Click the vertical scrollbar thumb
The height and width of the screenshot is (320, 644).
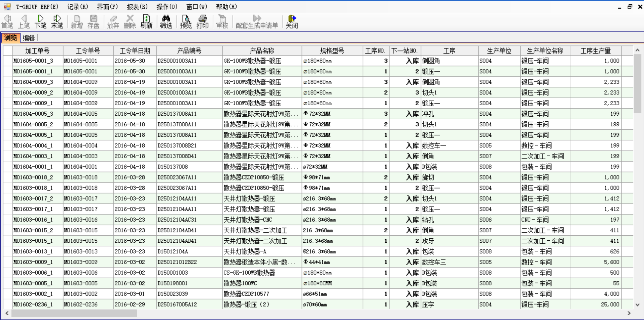point(638,84)
